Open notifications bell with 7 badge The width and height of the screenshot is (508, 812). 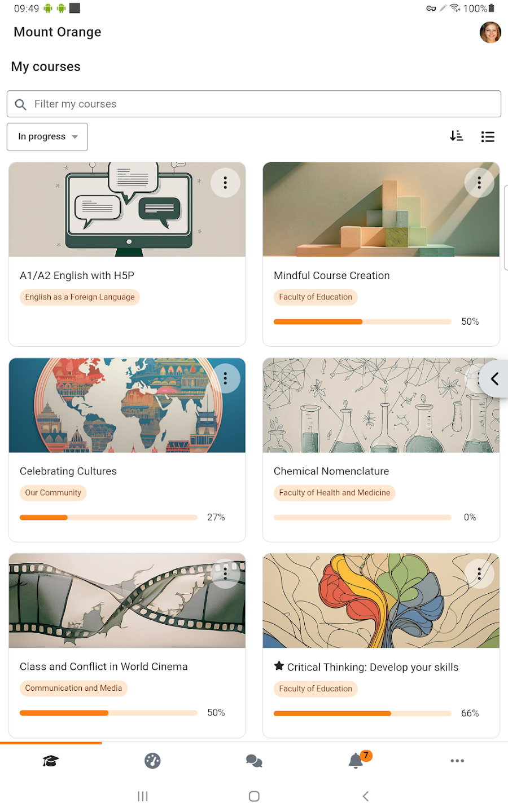tap(356, 761)
